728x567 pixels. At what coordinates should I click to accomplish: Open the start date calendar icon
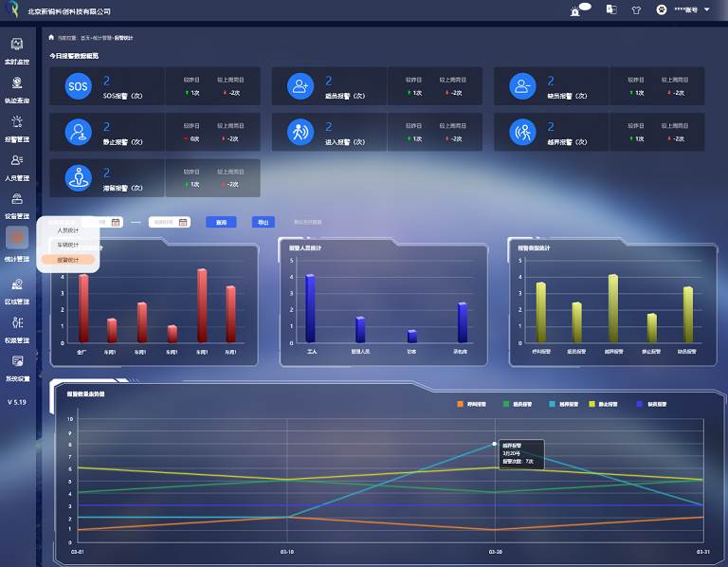(x=116, y=223)
